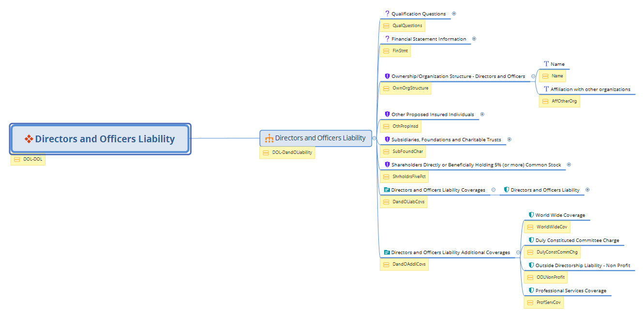Screen dimensions: 644x316
Task: Click the DOL-DandOLiability yellow label
Action: (x=287, y=153)
